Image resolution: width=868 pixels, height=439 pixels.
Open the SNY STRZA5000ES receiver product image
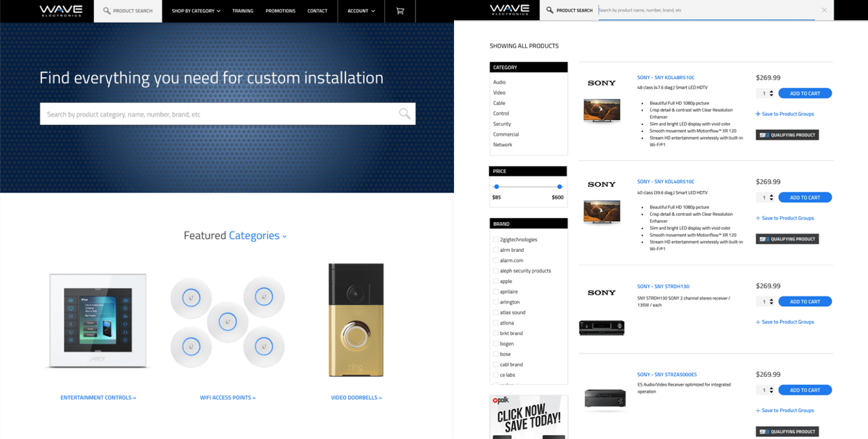[605, 398]
